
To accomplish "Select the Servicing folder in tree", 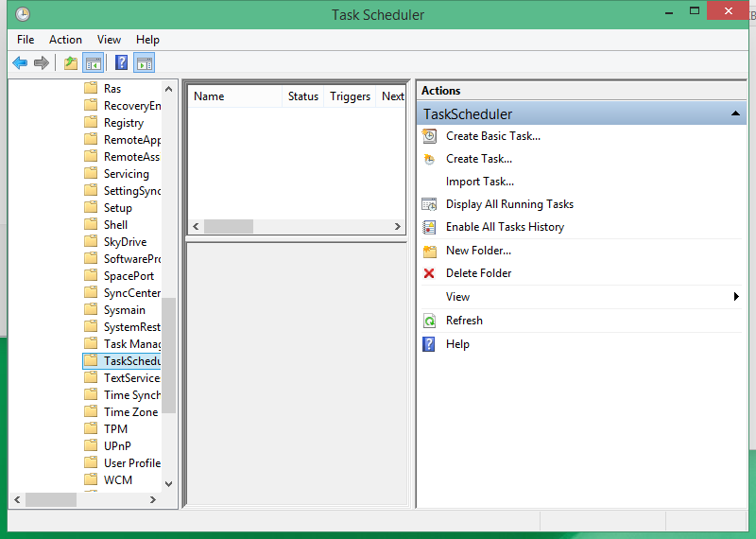I will (x=127, y=174).
